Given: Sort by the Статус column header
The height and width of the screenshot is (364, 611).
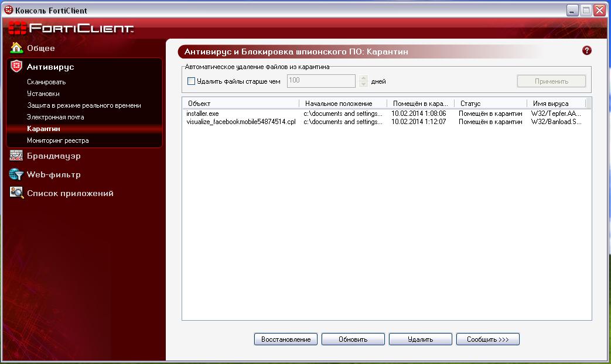Looking at the screenshot, I should [x=490, y=103].
